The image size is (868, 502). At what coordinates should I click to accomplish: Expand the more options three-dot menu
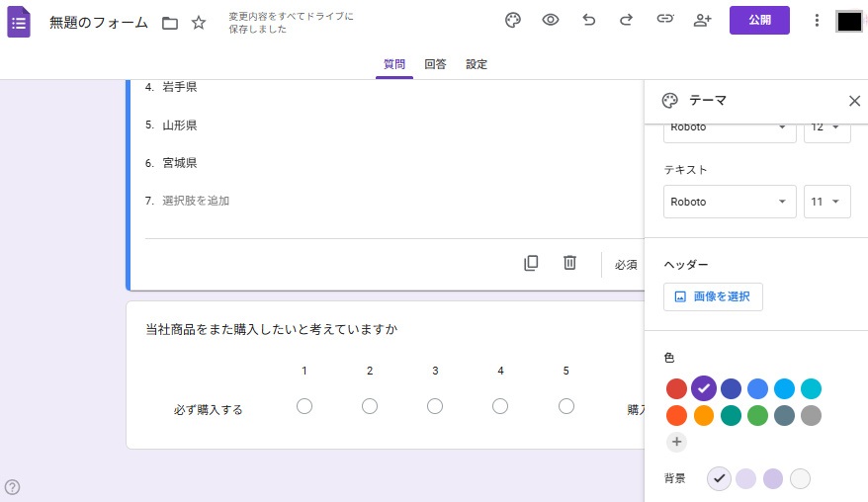[x=817, y=21]
